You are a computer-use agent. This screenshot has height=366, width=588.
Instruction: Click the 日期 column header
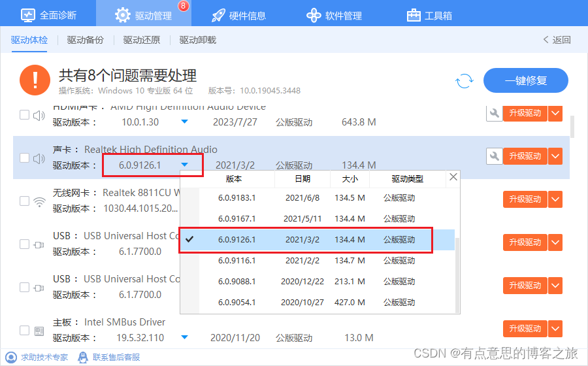302,179
